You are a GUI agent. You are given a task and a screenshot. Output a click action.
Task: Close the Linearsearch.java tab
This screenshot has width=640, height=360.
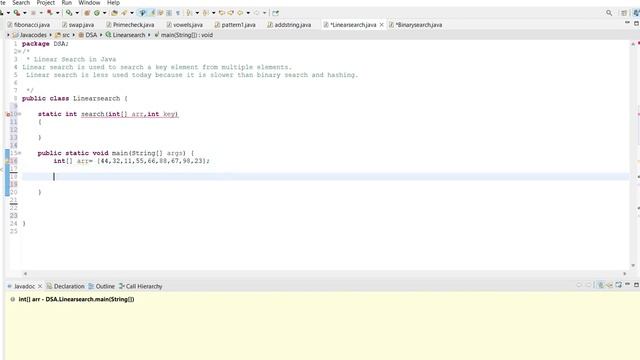click(382, 25)
